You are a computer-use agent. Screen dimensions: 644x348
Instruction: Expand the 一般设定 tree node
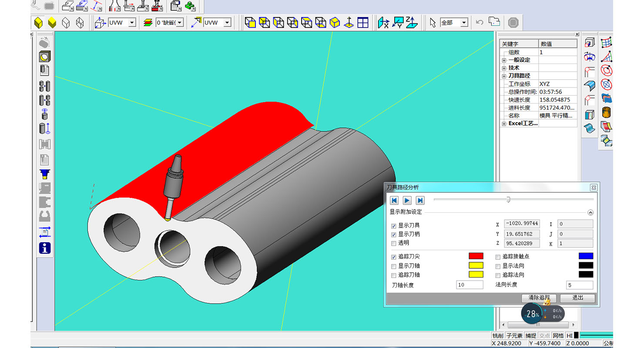tap(504, 60)
